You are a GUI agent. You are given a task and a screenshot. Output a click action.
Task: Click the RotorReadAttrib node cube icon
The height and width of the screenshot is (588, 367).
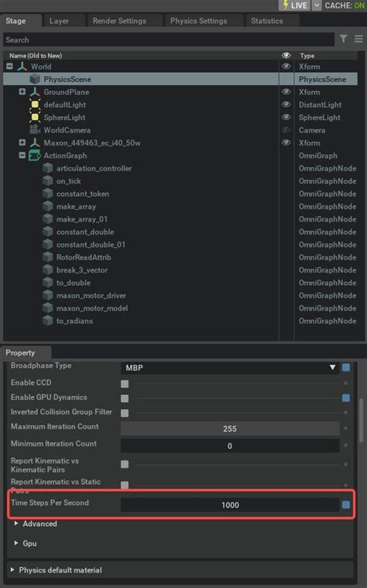click(47, 257)
